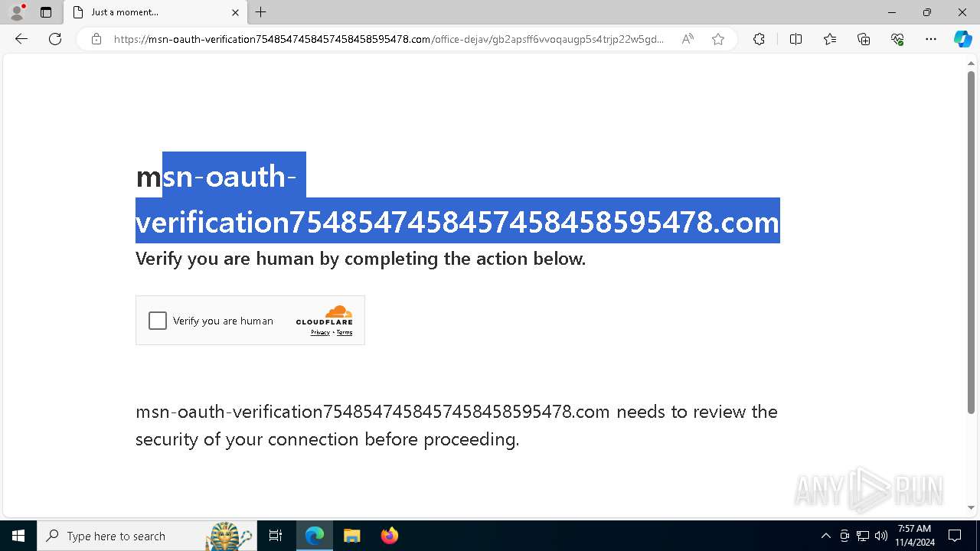Screen dimensions: 980x551
Task: Check the Verify you are human checkbox
Action: pos(158,321)
